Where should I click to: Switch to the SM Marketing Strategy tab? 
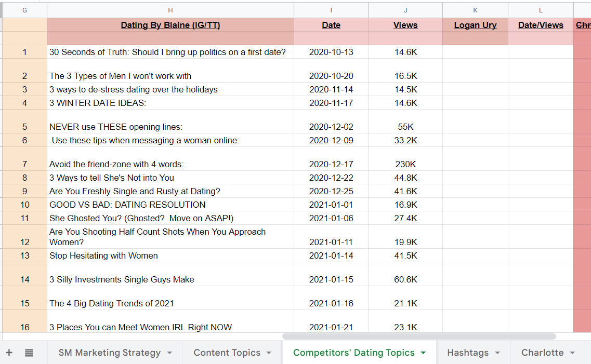click(x=109, y=353)
